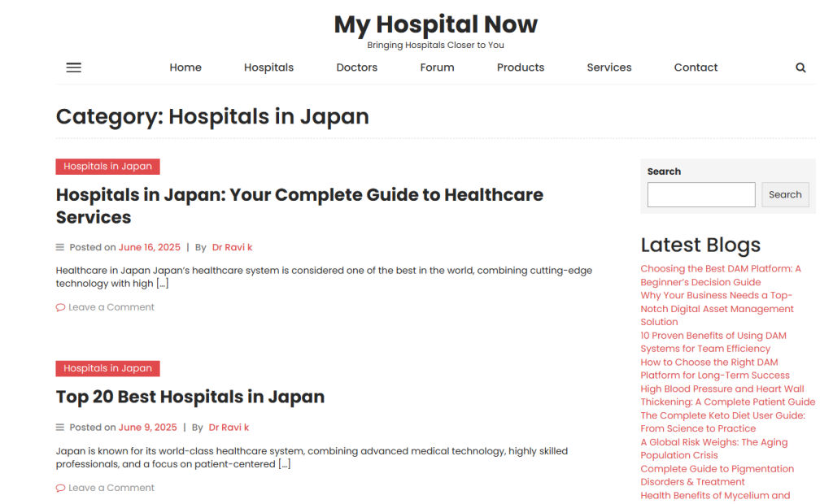Image resolution: width=833 pixels, height=504 pixels.
Task: Click the My Hospital Now site title
Action: click(436, 24)
